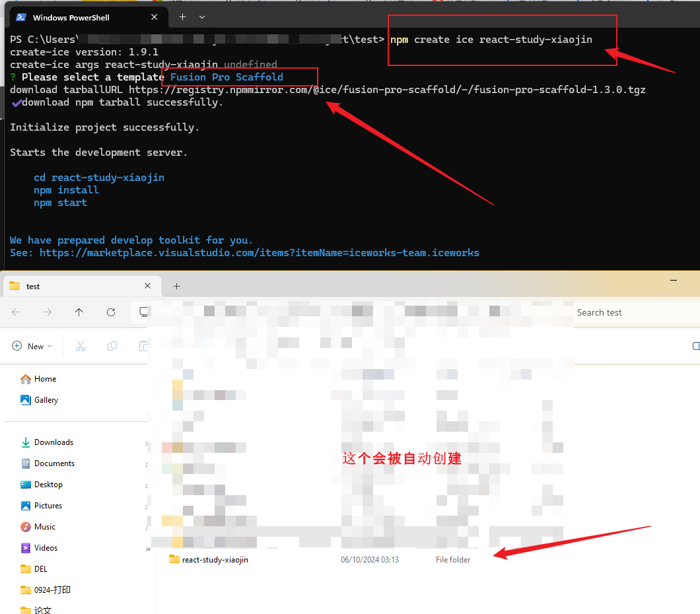Open Home in the navigation pane
The image size is (700, 614).
click(x=45, y=379)
